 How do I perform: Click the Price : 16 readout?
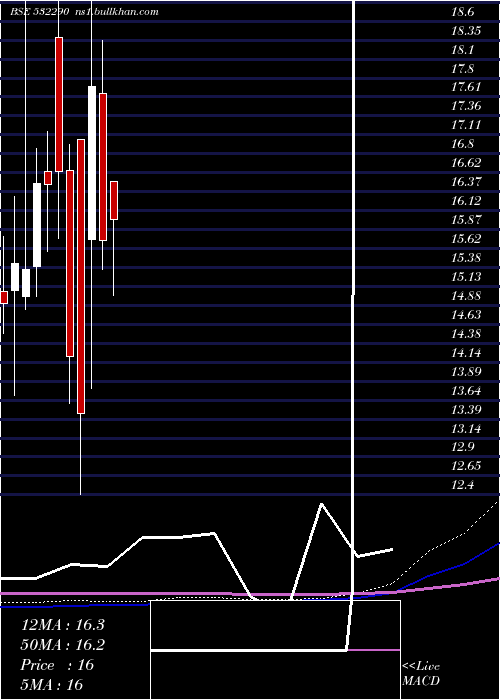click(x=57, y=665)
